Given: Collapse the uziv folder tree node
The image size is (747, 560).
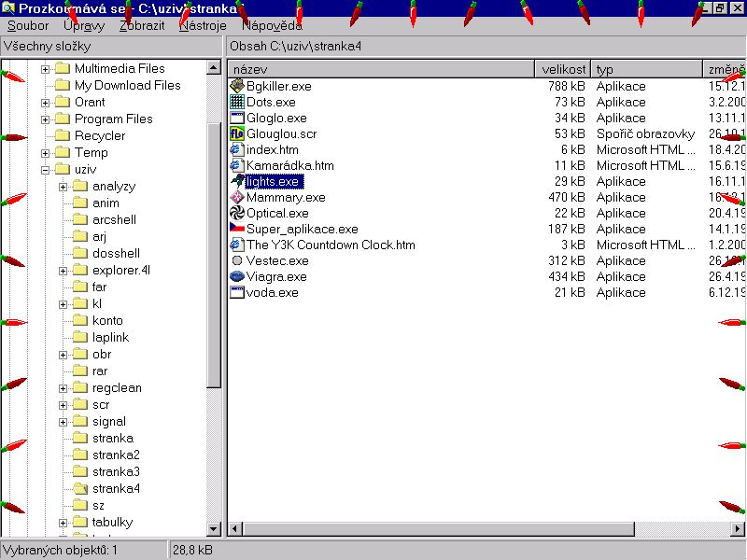Looking at the screenshot, I should click(45, 170).
